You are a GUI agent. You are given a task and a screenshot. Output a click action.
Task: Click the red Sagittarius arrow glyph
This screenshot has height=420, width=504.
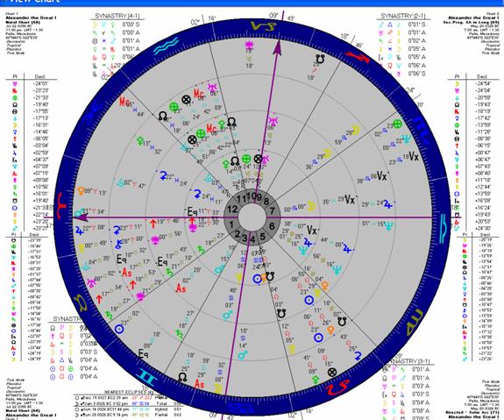(x=355, y=58)
